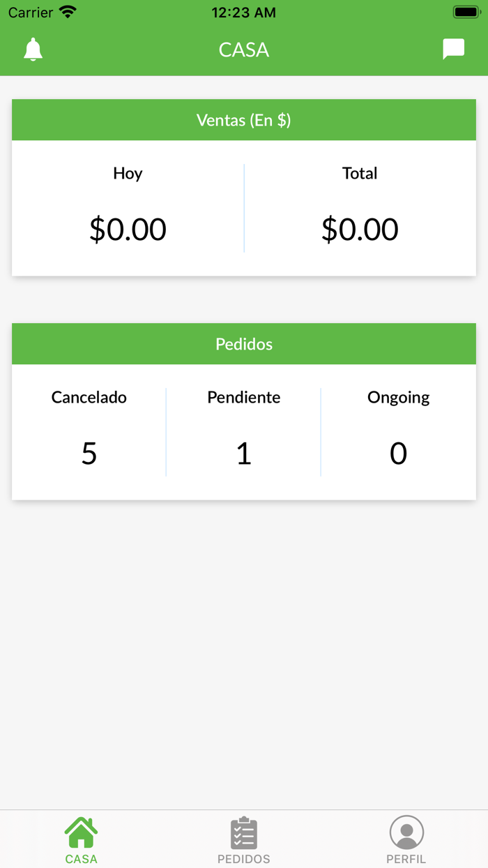Select the Total sales value $0.00

point(360,229)
